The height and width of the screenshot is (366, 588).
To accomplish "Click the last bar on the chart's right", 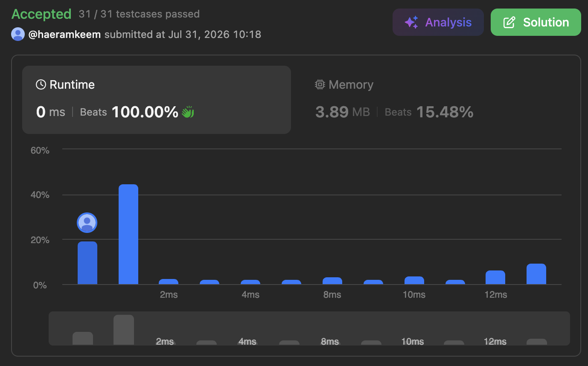I will point(536,274).
